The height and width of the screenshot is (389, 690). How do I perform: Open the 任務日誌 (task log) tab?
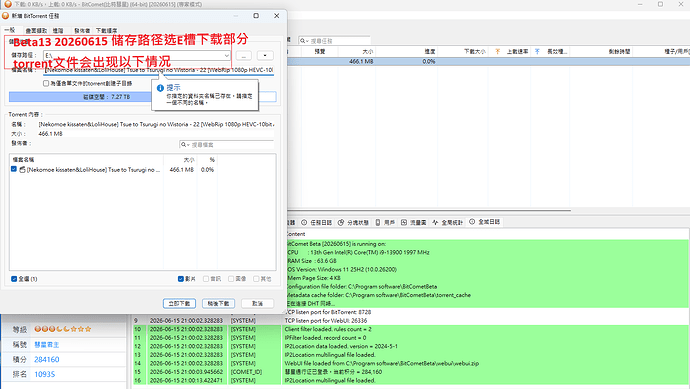pyautogui.click(x=317, y=223)
